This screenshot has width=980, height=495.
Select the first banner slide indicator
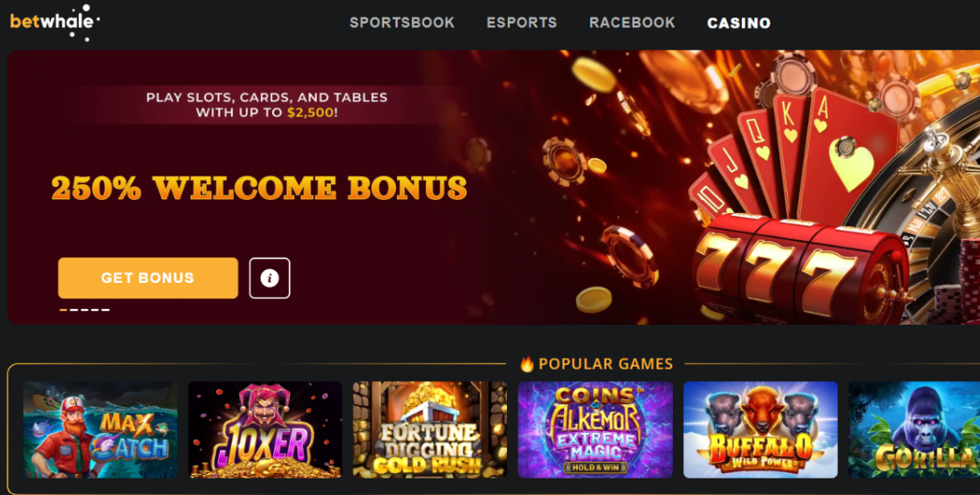63,310
